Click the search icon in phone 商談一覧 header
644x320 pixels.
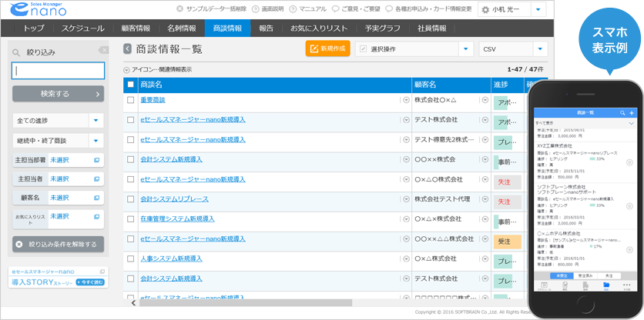pos(622,112)
